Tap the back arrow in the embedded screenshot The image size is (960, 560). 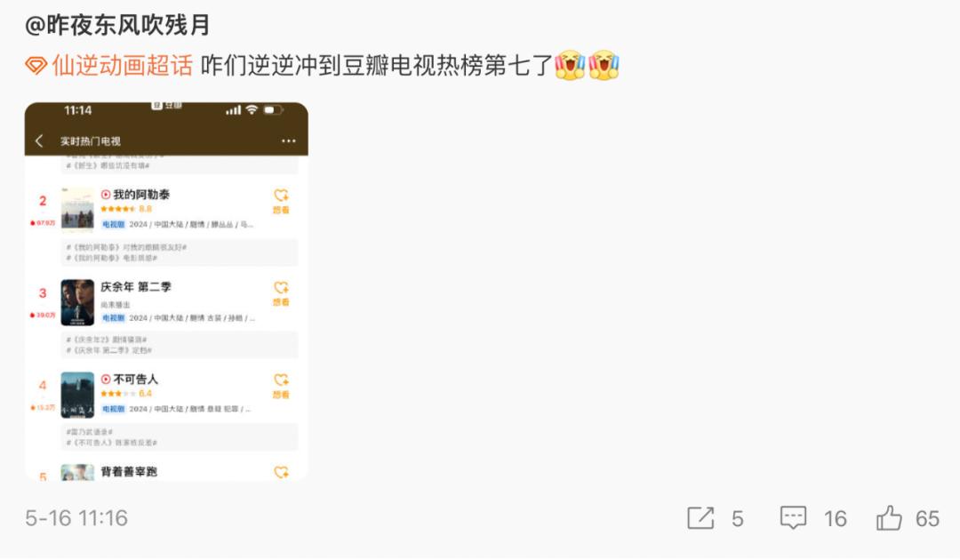tap(39, 140)
